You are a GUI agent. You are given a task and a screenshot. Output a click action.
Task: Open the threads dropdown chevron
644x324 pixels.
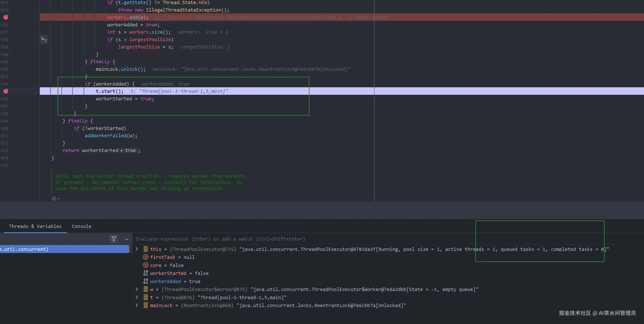127,239
